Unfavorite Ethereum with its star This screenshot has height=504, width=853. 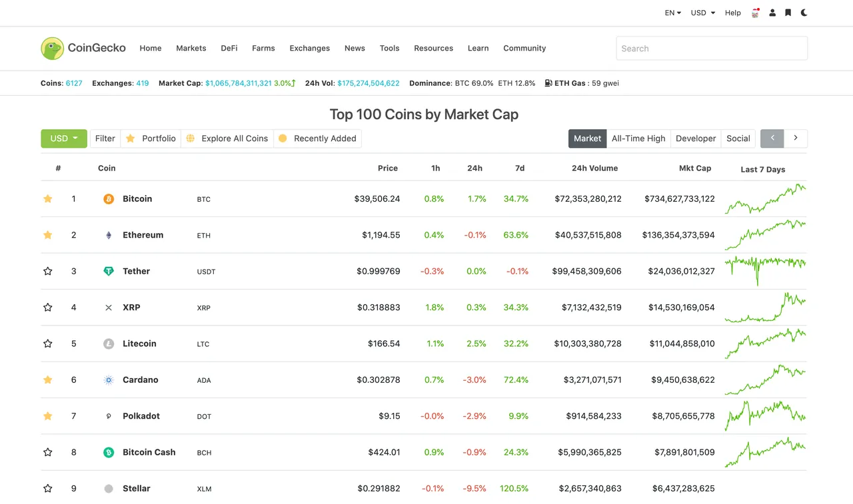[x=48, y=234]
